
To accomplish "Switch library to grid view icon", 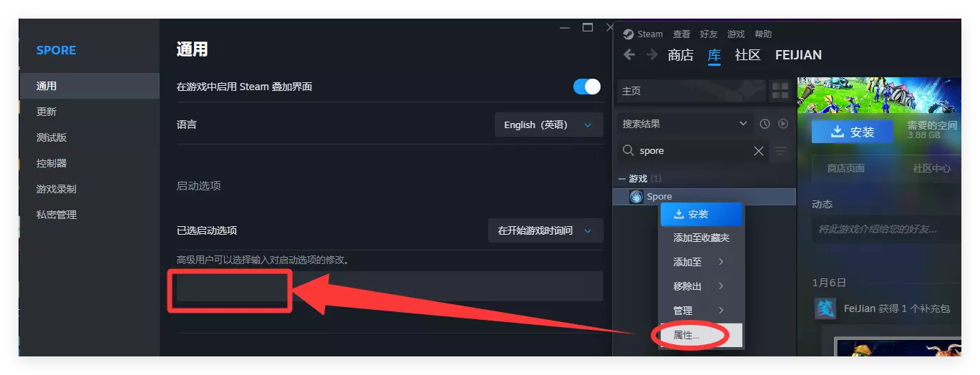I will click(780, 91).
